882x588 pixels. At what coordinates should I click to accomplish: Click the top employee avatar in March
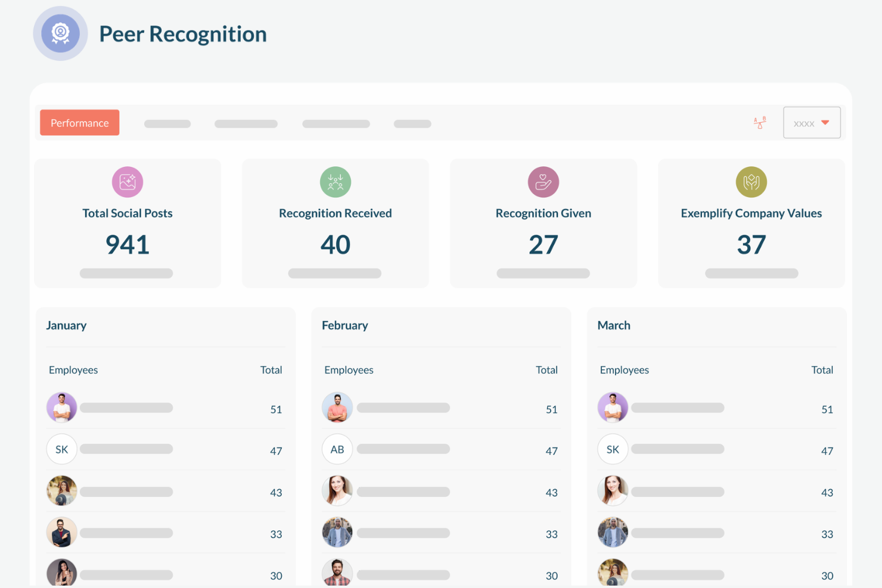tap(613, 407)
